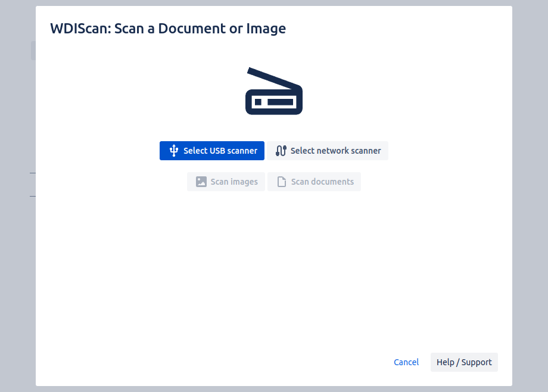The height and width of the screenshot is (392, 548).
Task: Choose Select network scanner
Action: click(x=328, y=151)
